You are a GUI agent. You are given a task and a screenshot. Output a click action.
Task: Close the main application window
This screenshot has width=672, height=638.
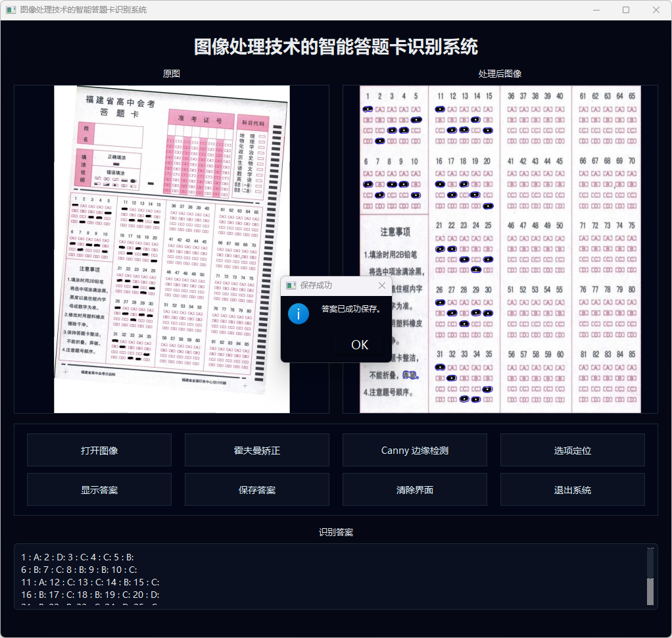coord(656,10)
